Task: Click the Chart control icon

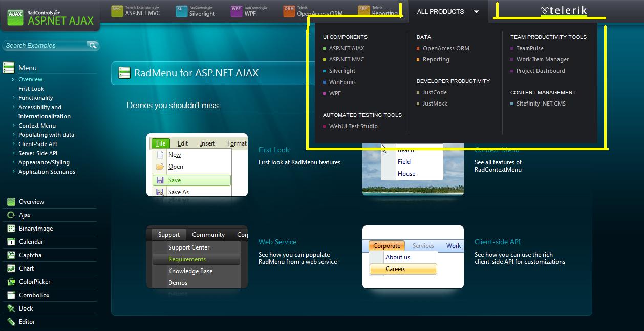Action: click(x=11, y=268)
